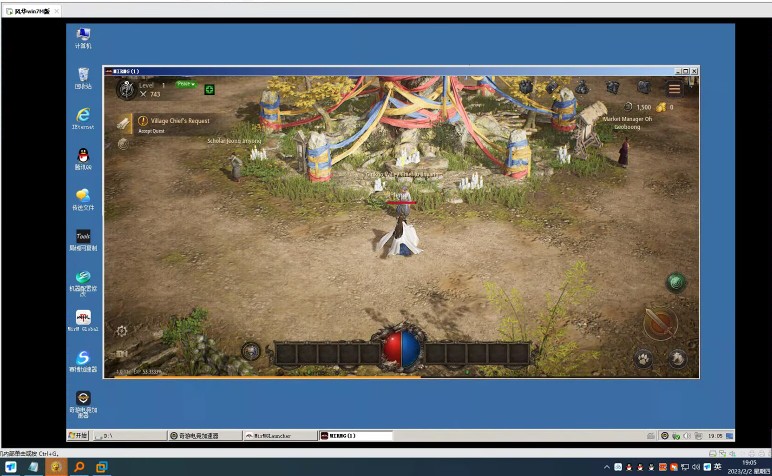
Task: Open the Computer desktop icon
Action: click(x=83, y=38)
